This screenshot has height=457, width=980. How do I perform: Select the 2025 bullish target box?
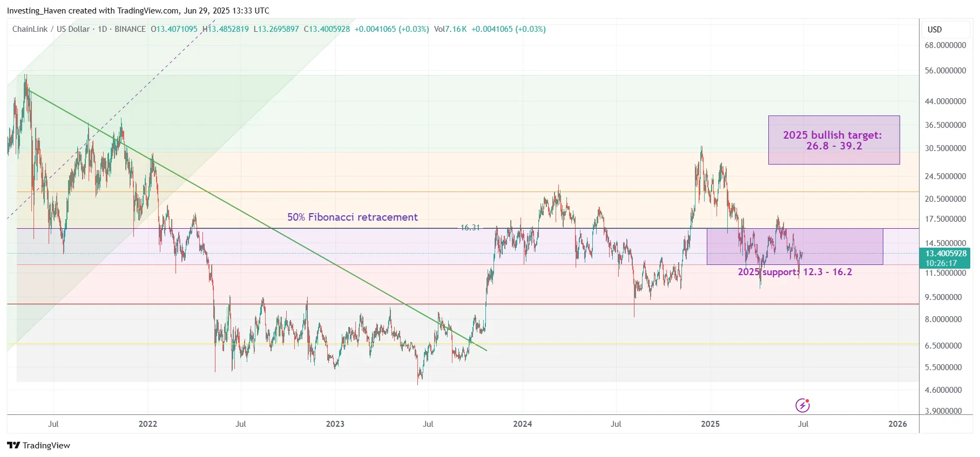[834, 140]
